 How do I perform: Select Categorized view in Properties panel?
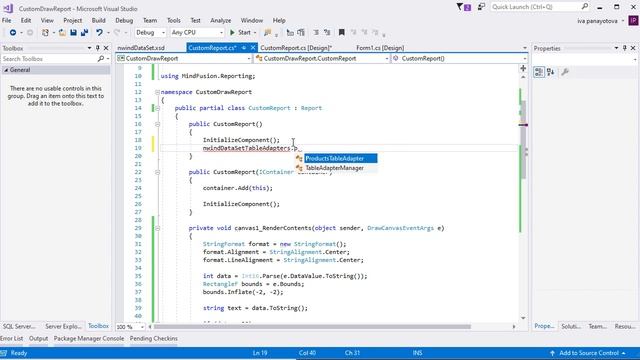point(539,72)
